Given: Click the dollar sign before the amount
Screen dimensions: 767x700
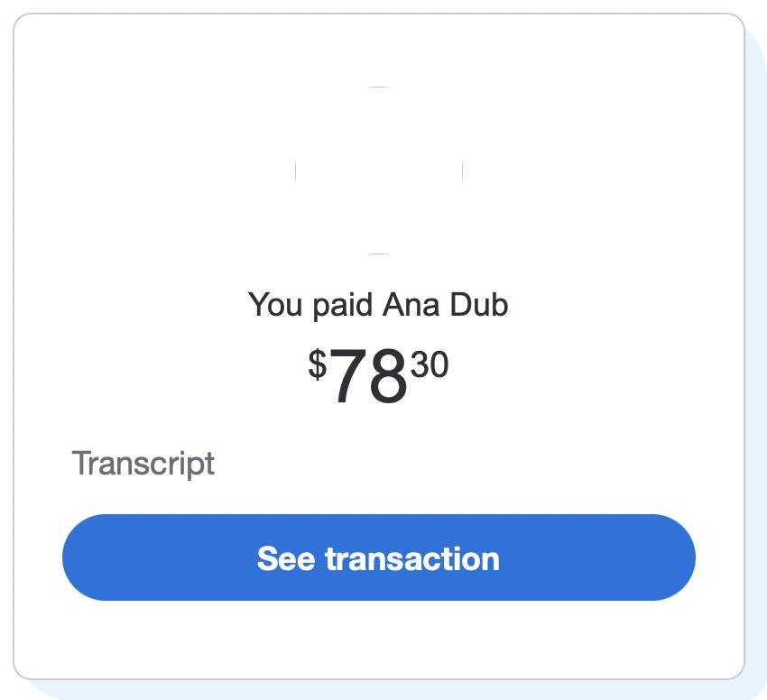Looking at the screenshot, I should (317, 364).
